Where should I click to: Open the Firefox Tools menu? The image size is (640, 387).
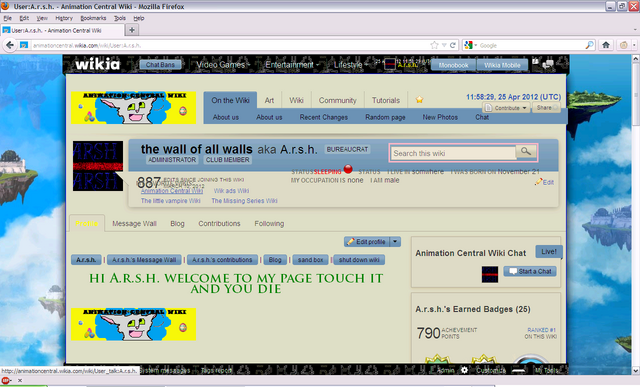coord(120,18)
